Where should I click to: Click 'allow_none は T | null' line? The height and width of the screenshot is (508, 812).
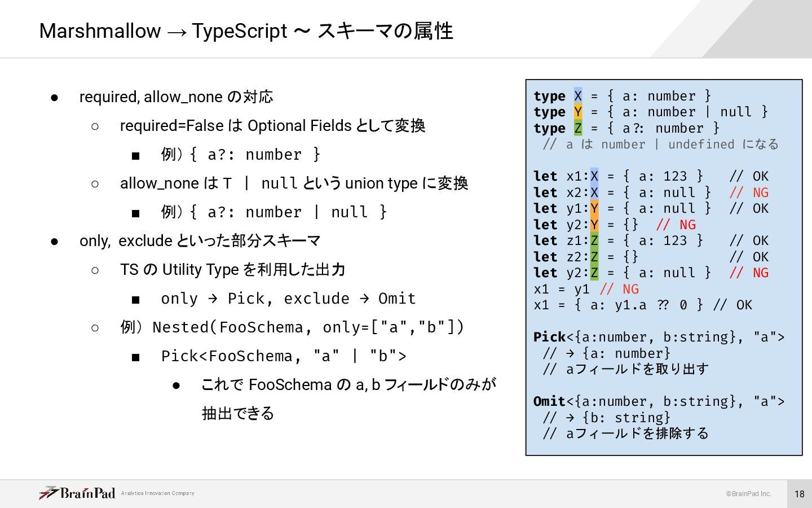tap(294, 183)
